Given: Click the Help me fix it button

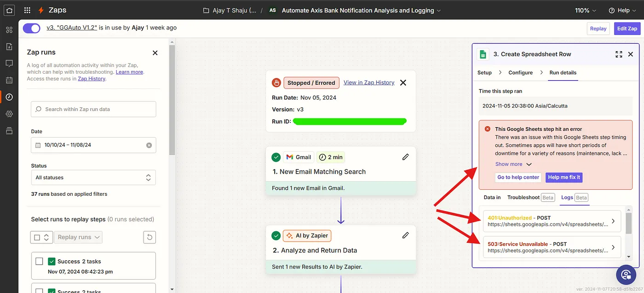Looking at the screenshot, I should pyautogui.click(x=564, y=177).
